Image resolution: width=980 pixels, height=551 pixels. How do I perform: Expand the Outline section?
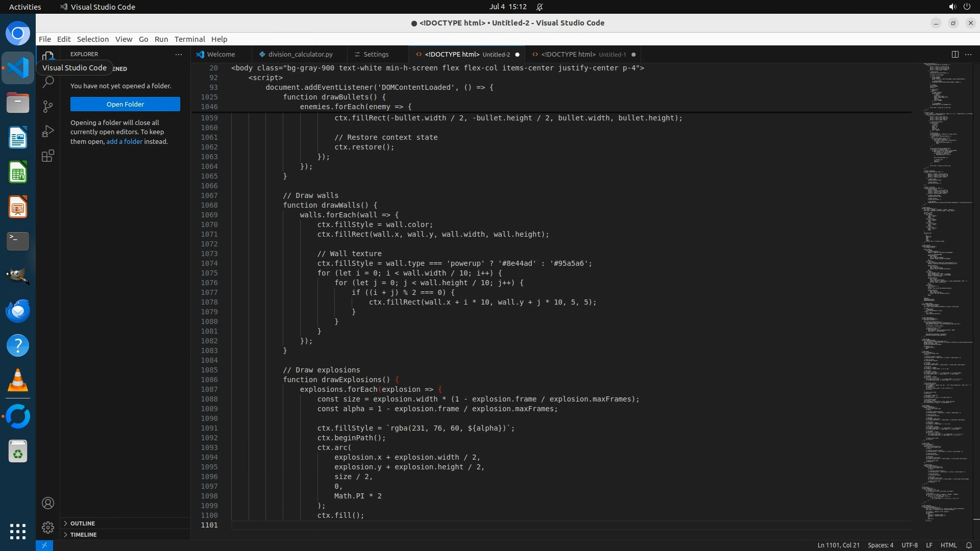point(83,523)
